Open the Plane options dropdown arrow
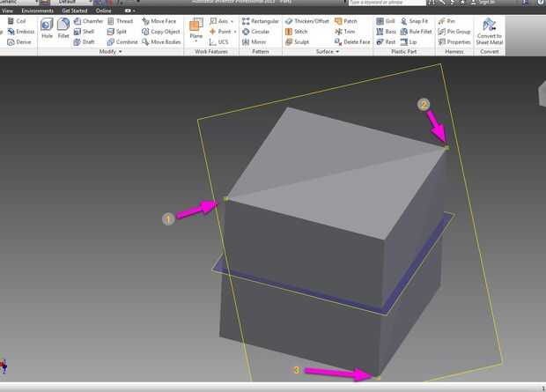The image size is (546, 392). click(x=196, y=41)
